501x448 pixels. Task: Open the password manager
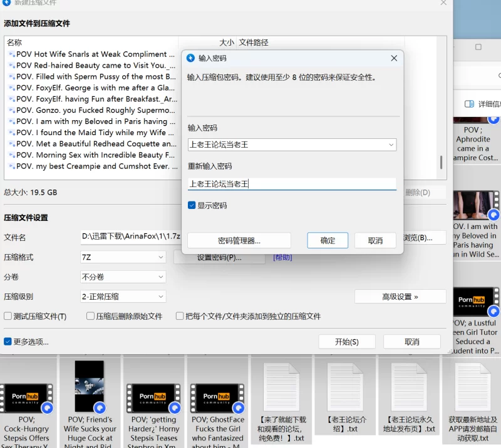239,240
